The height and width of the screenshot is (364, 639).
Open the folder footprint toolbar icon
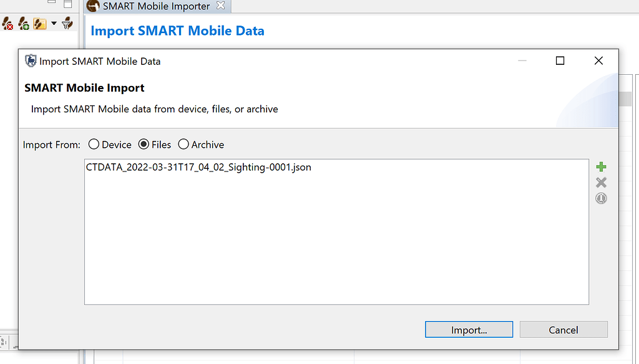[x=40, y=24]
